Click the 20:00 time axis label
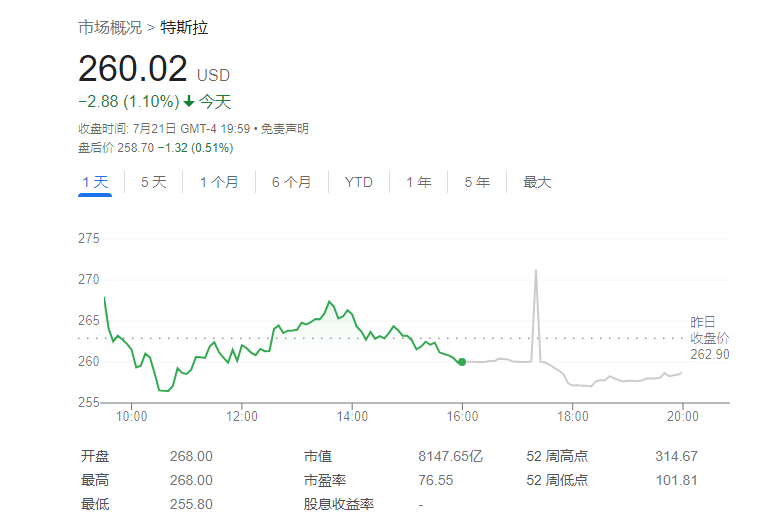 point(683,417)
